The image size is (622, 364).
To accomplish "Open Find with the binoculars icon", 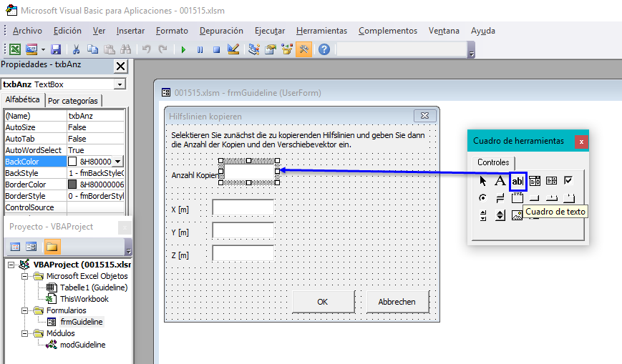I will [x=126, y=49].
